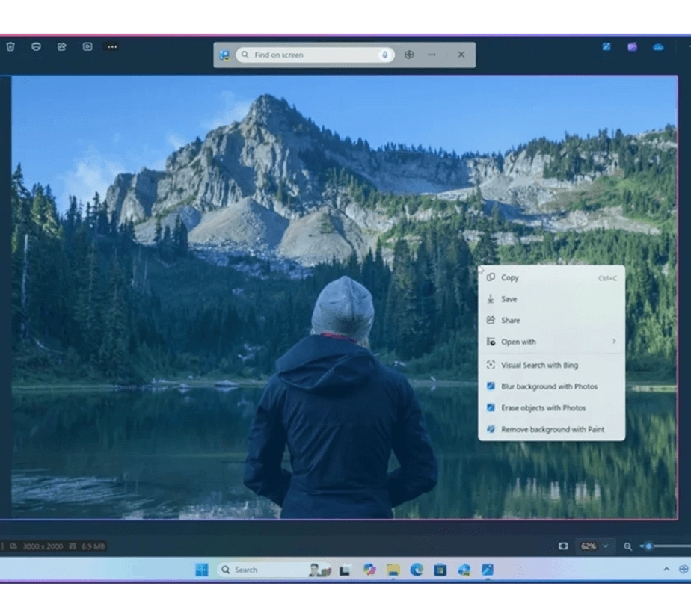Delete the photo with the trash icon
The height and width of the screenshot is (616, 691).
click(x=10, y=46)
